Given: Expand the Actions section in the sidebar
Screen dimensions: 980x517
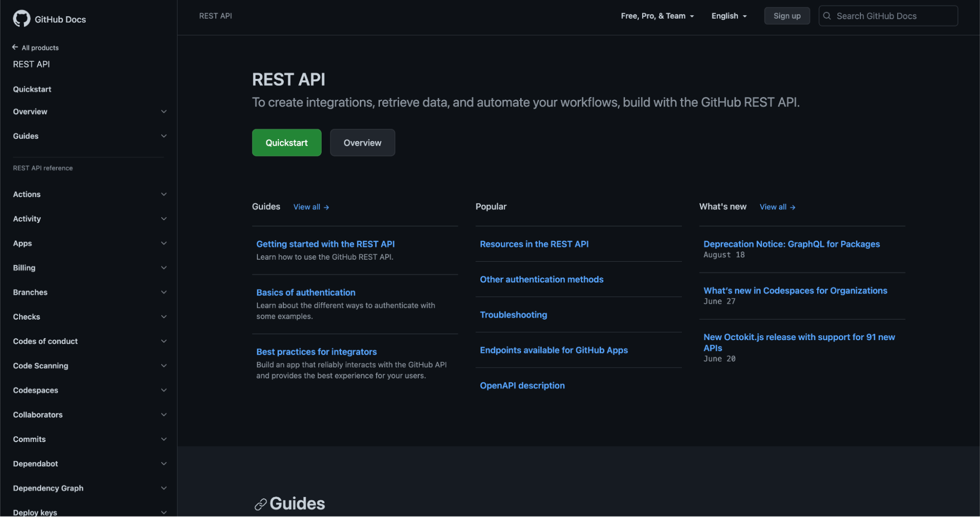Looking at the screenshot, I should [164, 194].
